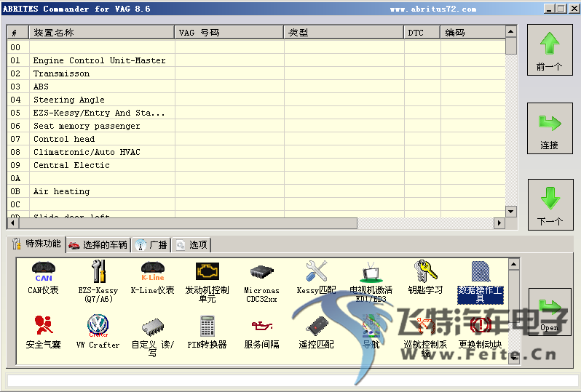Select the Transmisson row

[x=256, y=73]
